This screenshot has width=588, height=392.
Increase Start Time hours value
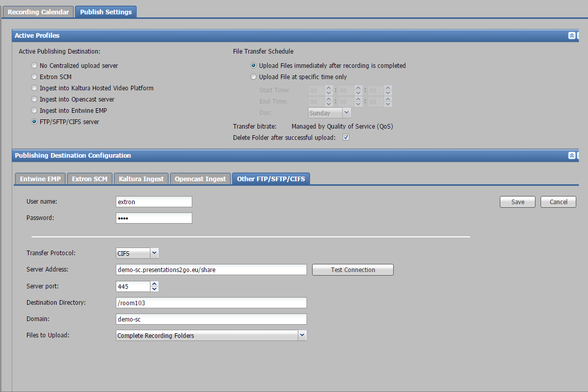coord(328,88)
